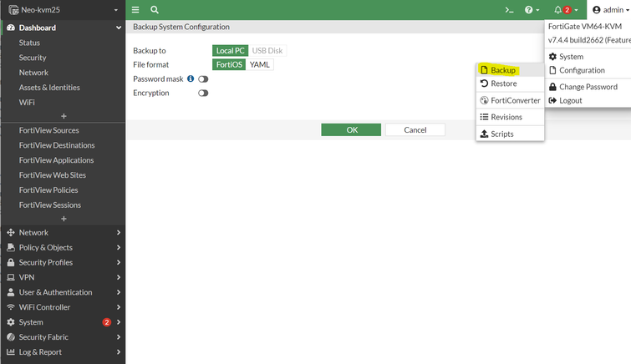Toggle the Password mask switch
The height and width of the screenshot is (364, 631).
[203, 79]
